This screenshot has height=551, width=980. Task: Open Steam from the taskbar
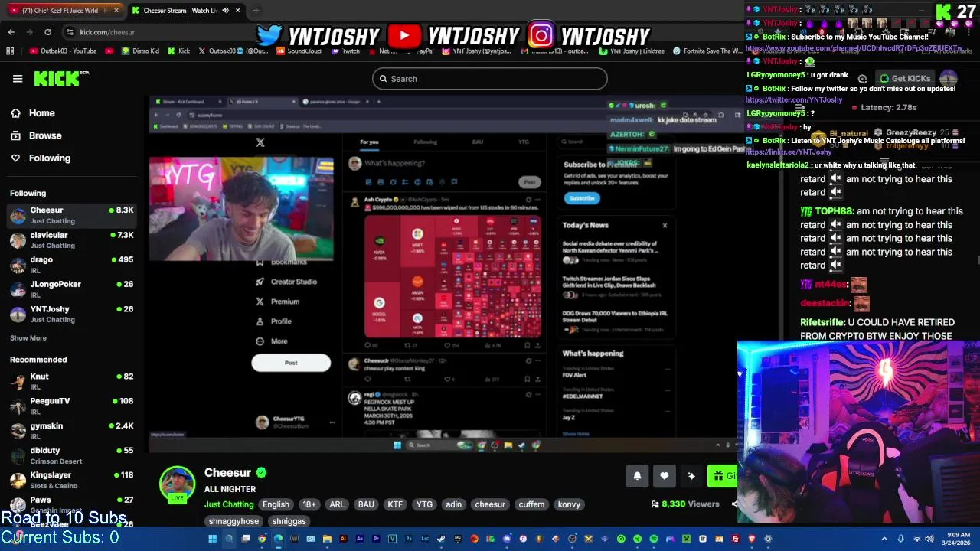tap(441, 539)
